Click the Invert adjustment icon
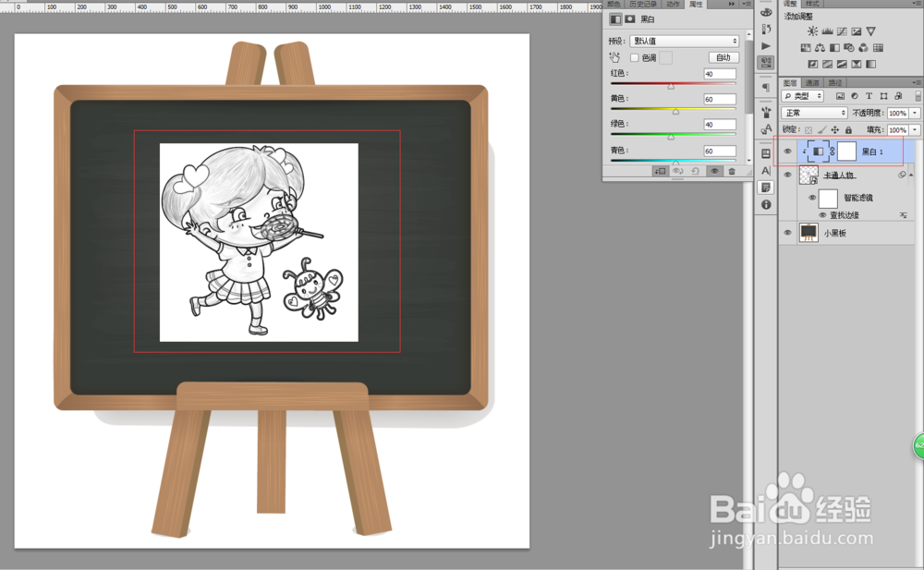 tap(812, 65)
